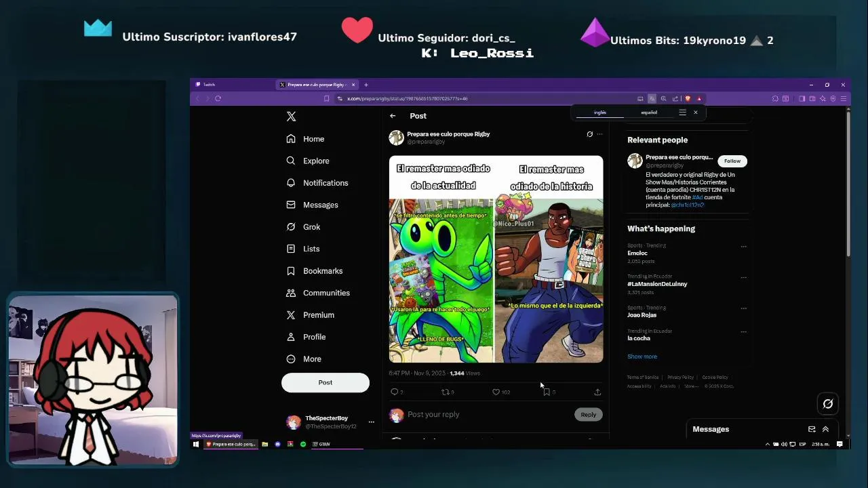Open options for Joao Rojas trend
868x488 pixels.
coord(743,308)
